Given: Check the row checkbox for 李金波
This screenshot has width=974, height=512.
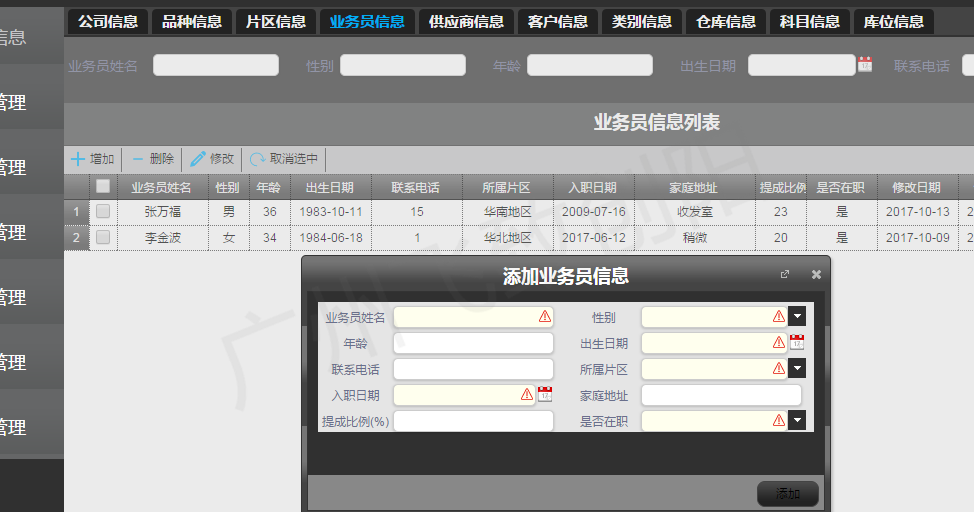Looking at the screenshot, I should (x=103, y=238).
